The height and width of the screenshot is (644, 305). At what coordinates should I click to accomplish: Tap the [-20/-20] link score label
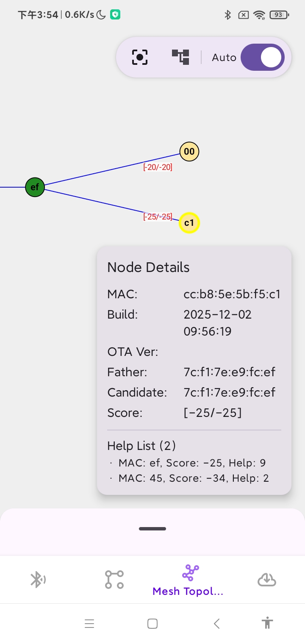point(158,167)
